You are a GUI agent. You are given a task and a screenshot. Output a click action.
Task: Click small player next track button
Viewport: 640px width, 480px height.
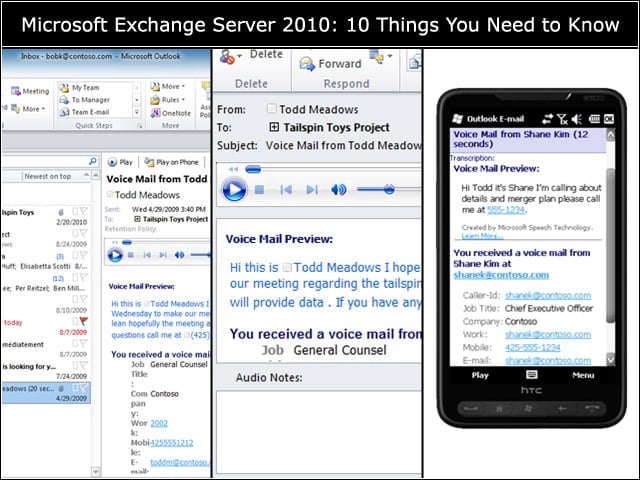(x=163, y=255)
